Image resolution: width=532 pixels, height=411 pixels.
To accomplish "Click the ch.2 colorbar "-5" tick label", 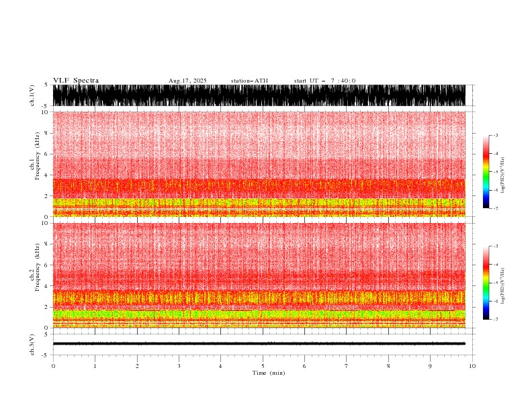I will (x=495, y=283).
